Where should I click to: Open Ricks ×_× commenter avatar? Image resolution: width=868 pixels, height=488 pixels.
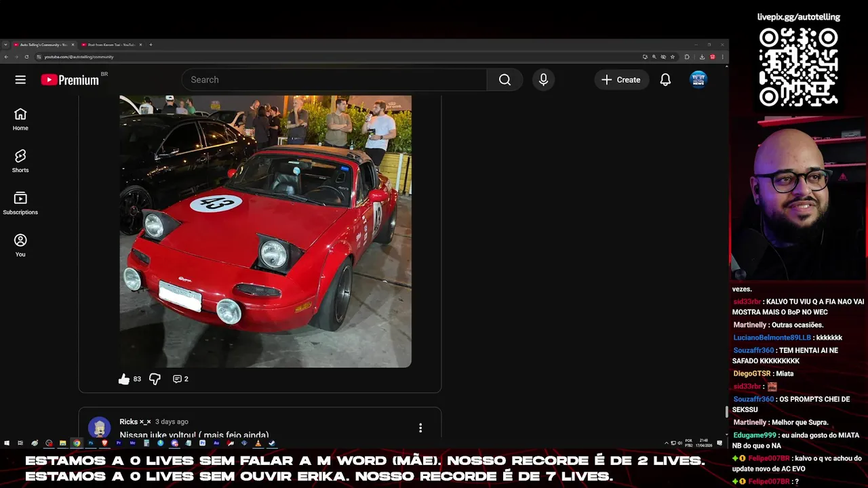tap(100, 428)
